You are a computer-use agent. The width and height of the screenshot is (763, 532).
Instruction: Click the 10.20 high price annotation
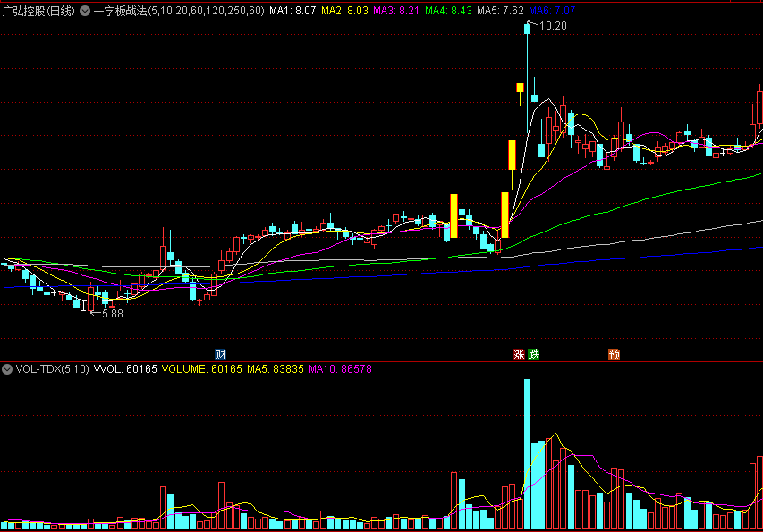(x=554, y=26)
